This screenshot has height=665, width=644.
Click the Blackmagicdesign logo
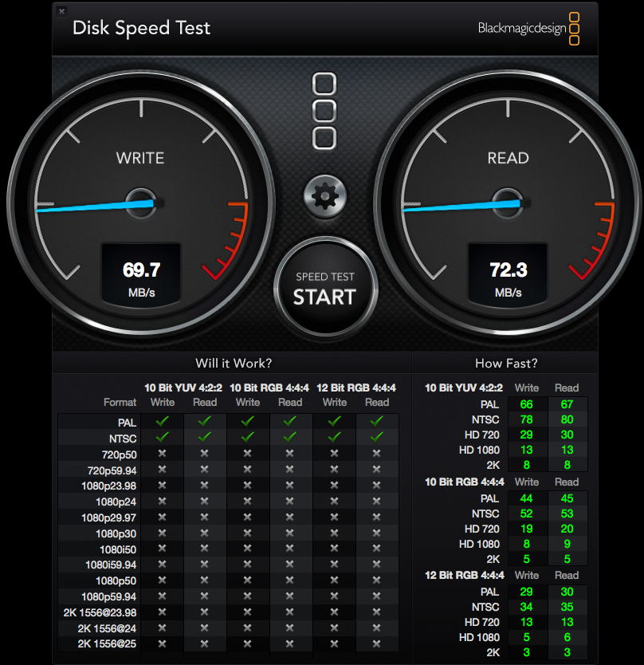[x=528, y=29]
